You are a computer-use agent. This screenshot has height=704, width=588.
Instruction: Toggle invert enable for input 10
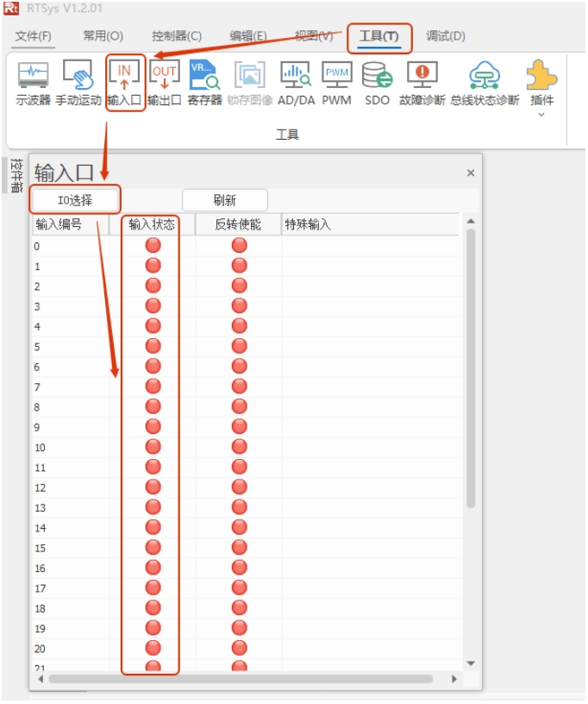(240, 447)
